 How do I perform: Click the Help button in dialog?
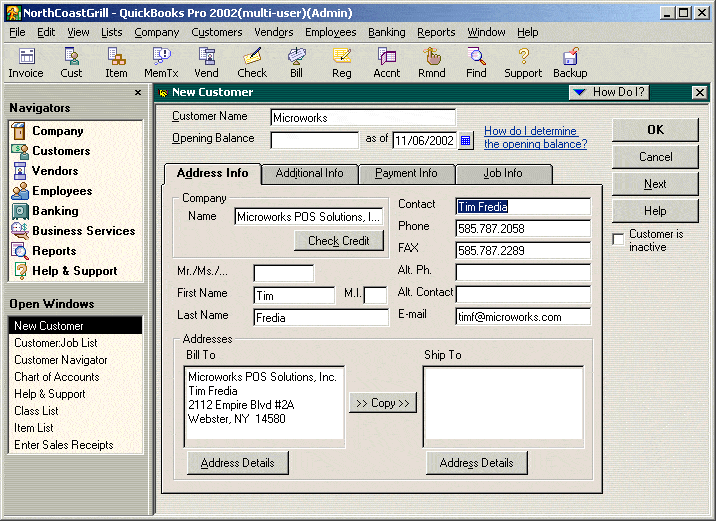(655, 211)
